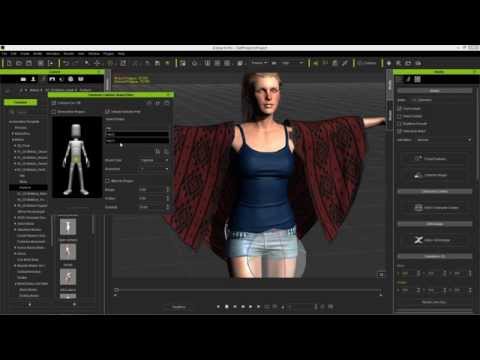Click the Actor person icon in Content panel
480x360 pixels.
pos(33,79)
